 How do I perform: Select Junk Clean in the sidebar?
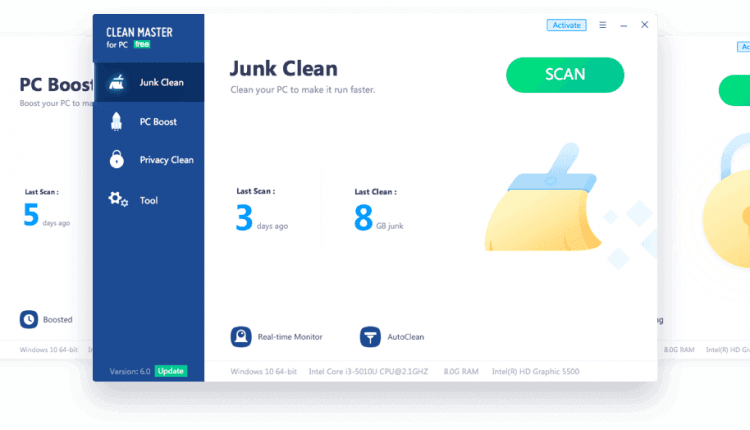point(149,82)
